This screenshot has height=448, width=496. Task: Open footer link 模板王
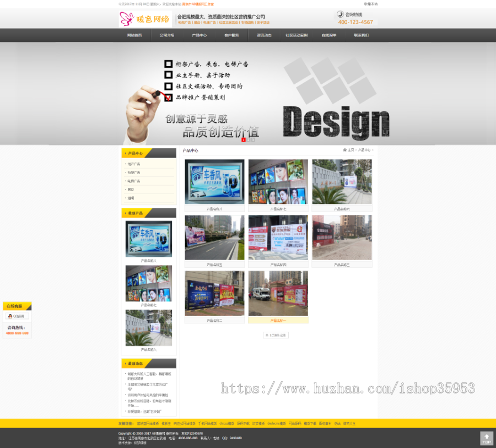[166, 424]
